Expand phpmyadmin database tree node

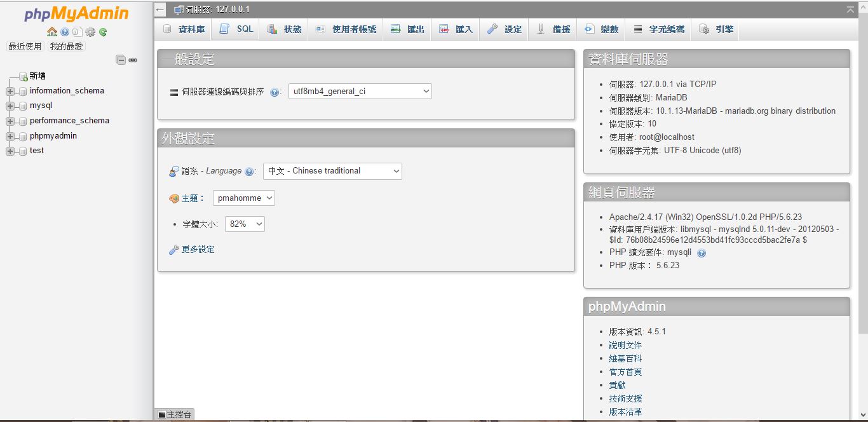(x=10, y=136)
